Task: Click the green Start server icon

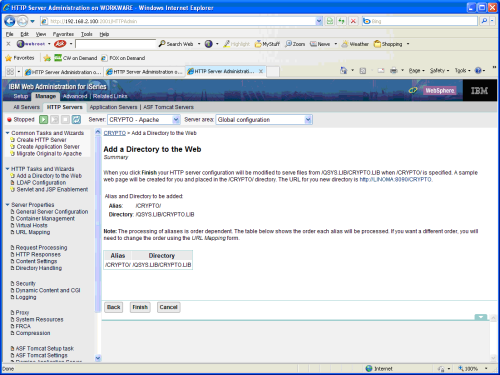Action: pos(44,119)
